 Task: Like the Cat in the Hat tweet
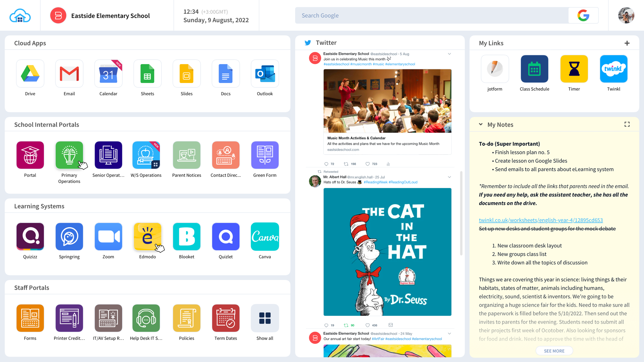pyautogui.click(x=367, y=325)
